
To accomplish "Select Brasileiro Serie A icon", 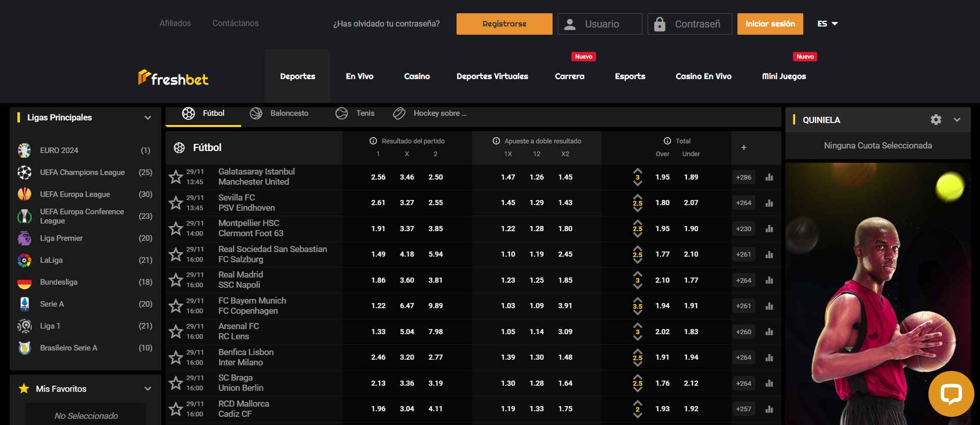I will (x=24, y=347).
